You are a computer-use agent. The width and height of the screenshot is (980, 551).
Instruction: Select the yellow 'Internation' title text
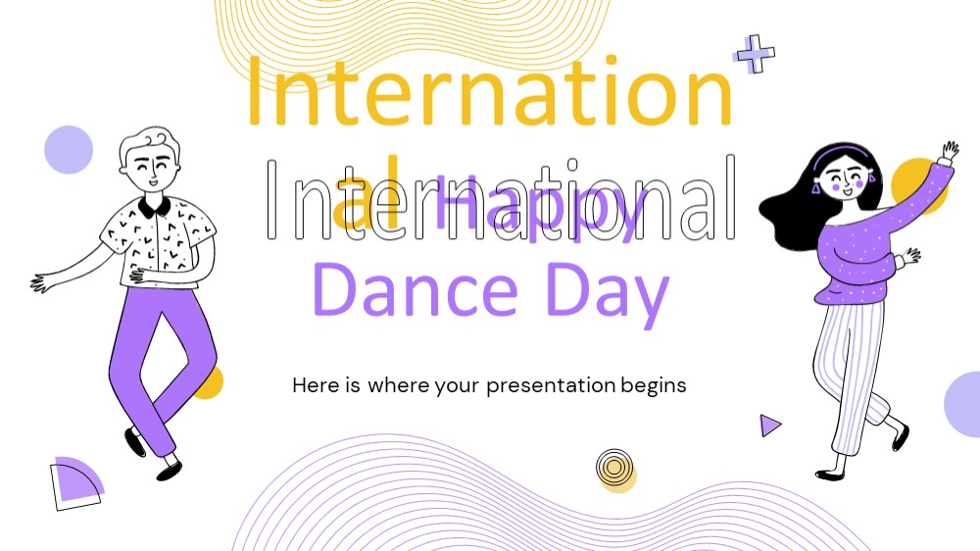(490, 91)
